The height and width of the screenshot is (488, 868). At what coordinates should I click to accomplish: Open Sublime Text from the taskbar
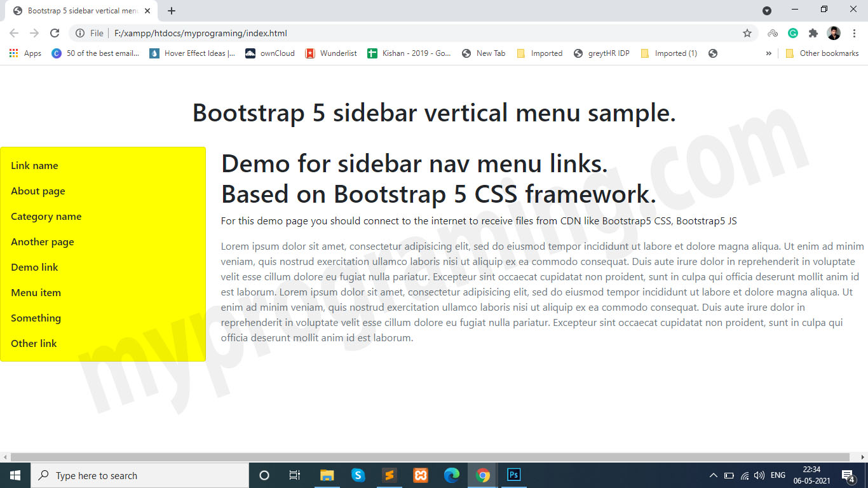tap(390, 475)
